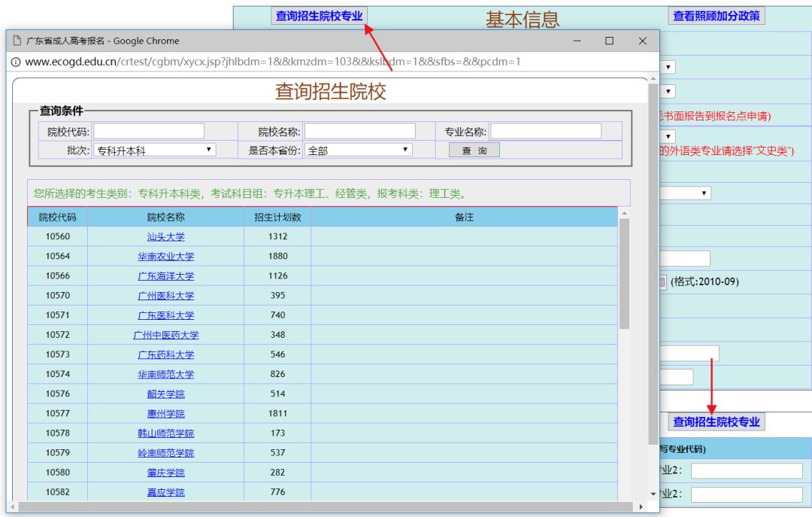The height and width of the screenshot is (517, 812).
Task: Click the page icon in popup title bar
Action: (x=17, y=41)
